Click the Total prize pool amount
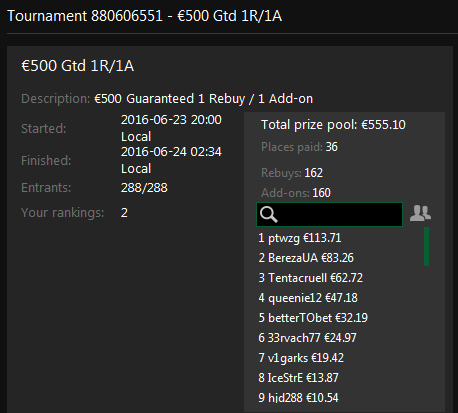458x413 pixels. point(383,125)
